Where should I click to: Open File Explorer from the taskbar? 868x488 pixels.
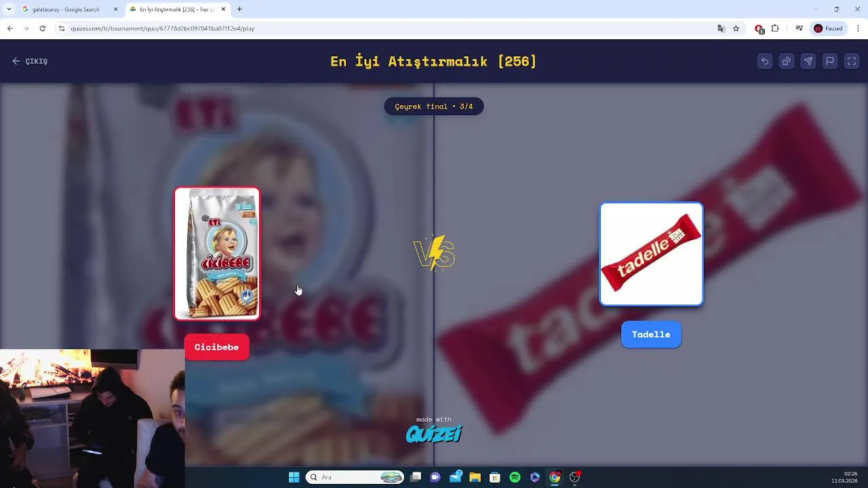pos(475,477)
